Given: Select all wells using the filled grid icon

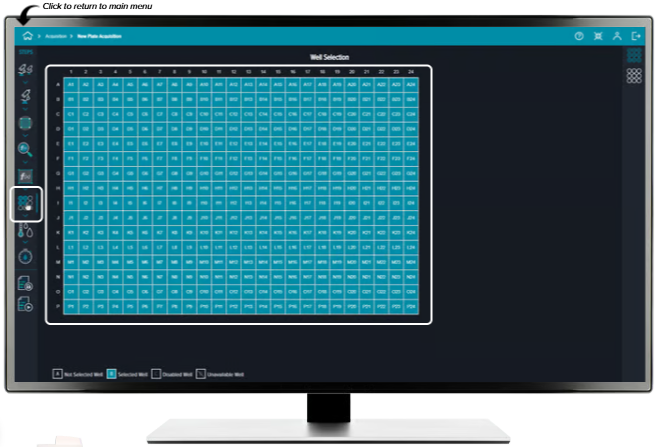Looking at the screenshot, I should 634,55.
